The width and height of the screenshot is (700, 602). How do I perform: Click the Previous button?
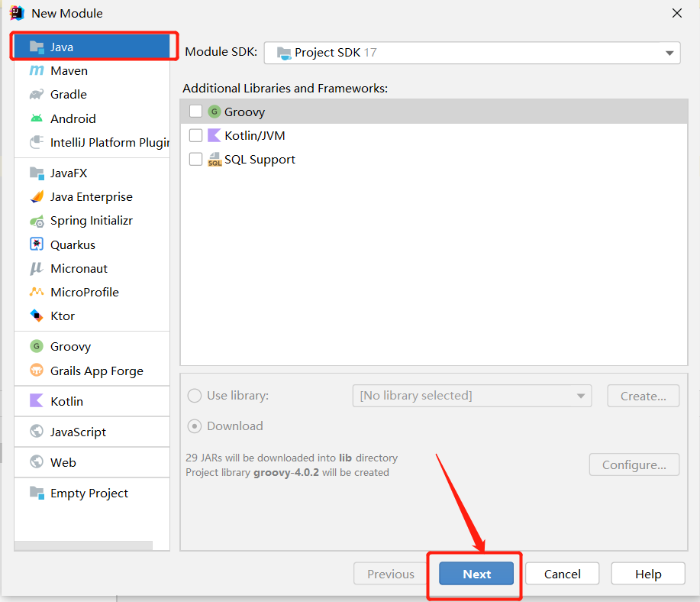tap(391, 574)
